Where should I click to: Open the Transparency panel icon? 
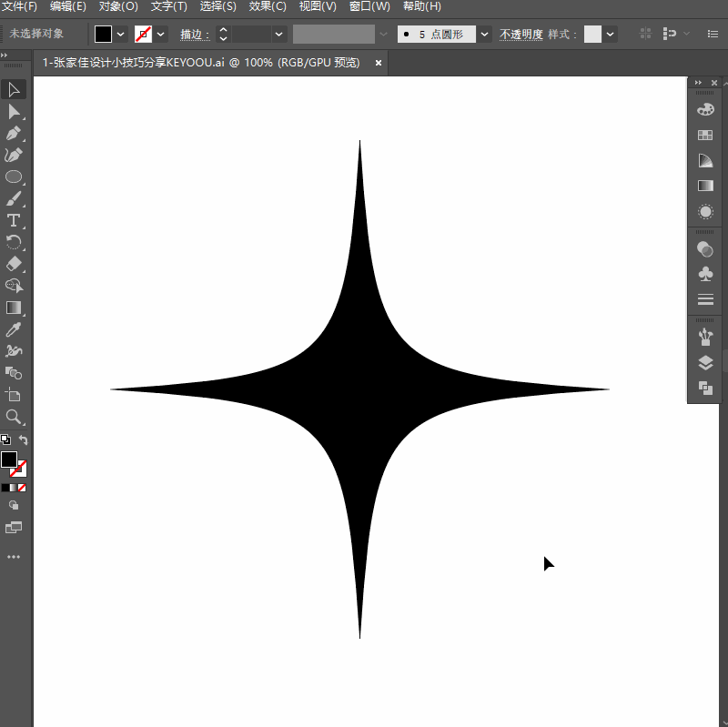pos(705,249)
